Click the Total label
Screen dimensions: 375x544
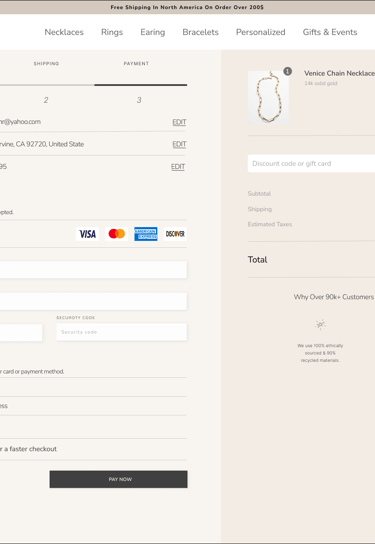pos(257,260)
